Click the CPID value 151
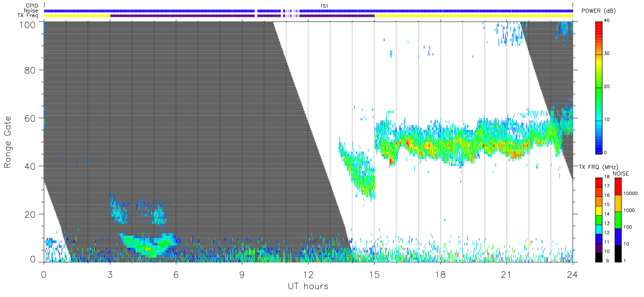 coord(324,6)
